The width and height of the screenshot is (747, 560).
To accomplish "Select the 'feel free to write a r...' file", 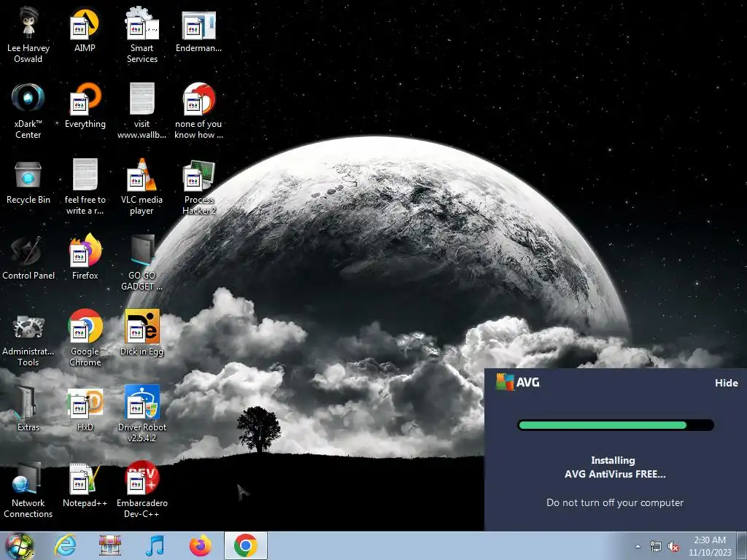I will click(x=85, y=187).
